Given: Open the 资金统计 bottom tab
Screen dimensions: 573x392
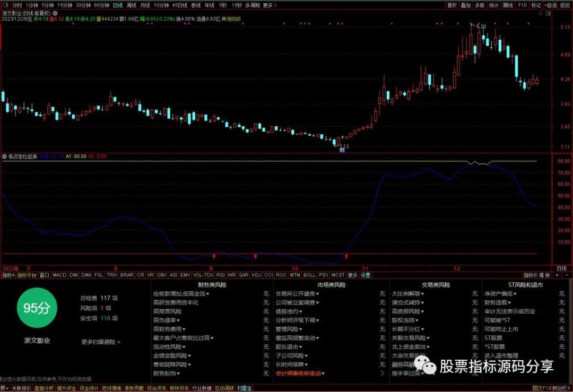Looking at the screenshot, I should click(x=89, y=388).
